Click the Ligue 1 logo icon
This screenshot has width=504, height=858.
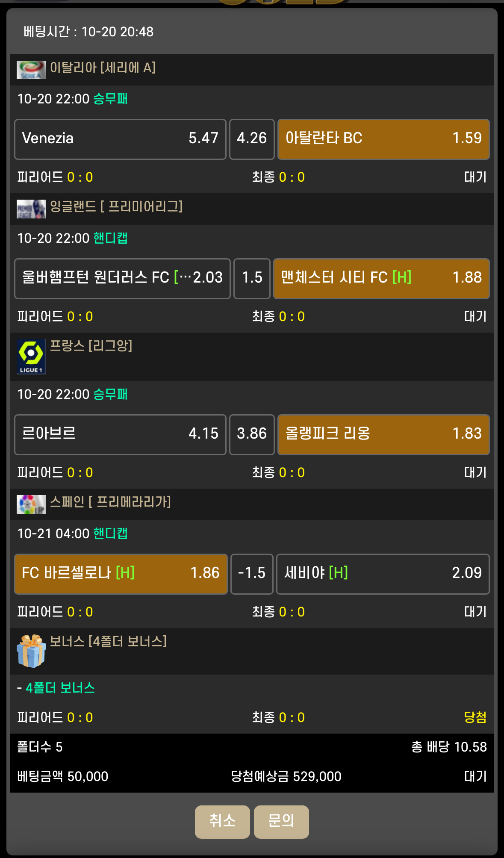pos(31,357)
